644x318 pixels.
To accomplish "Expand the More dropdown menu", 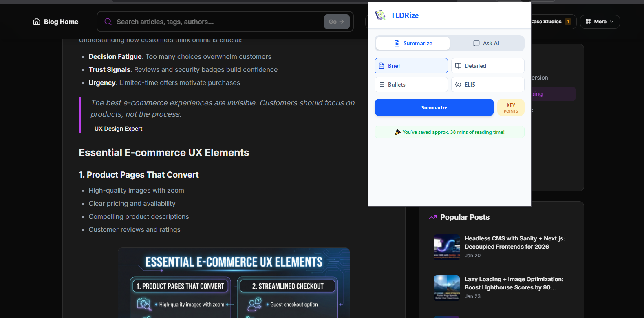I will coord(600,22).
